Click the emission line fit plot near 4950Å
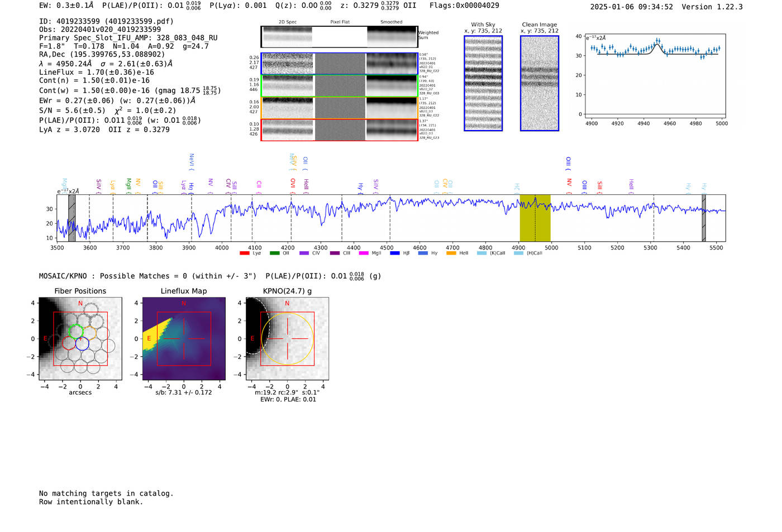 tap(655, 76)
